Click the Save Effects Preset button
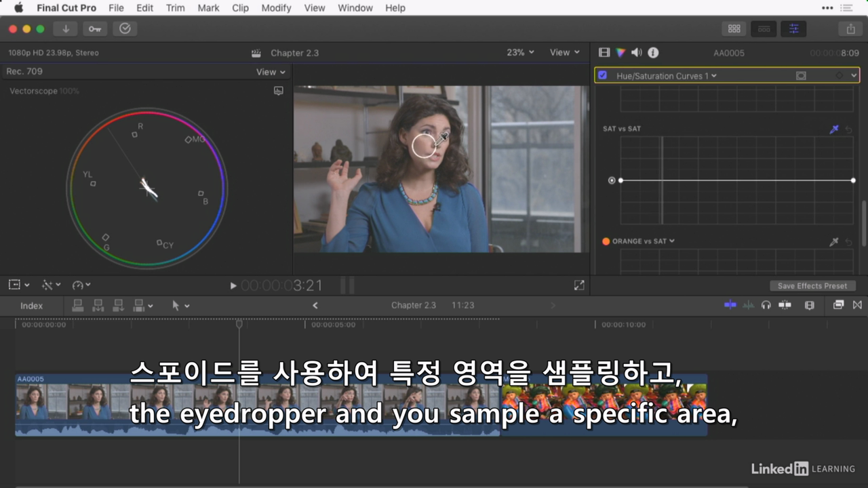 click(812, 286)
